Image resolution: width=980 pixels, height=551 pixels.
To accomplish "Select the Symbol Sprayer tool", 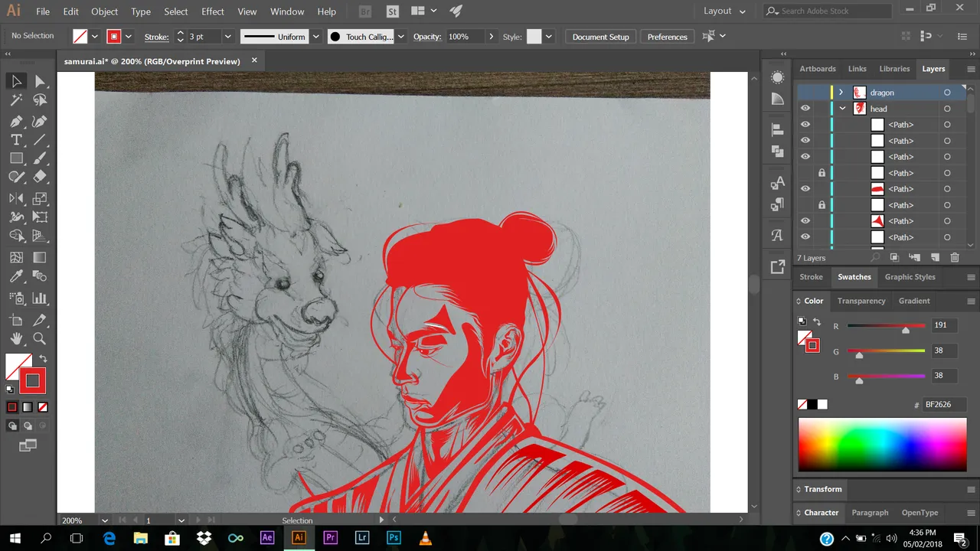I will coord(16,298).
